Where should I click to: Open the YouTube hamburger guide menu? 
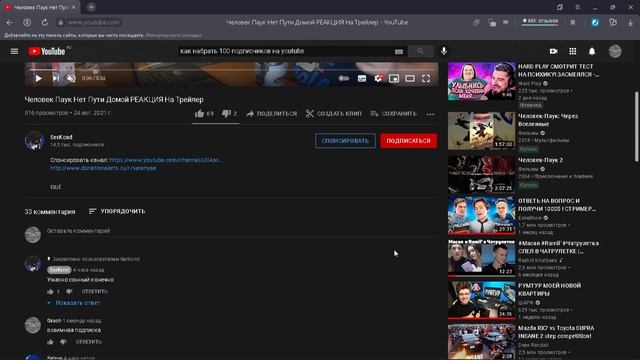coord(14,51)
